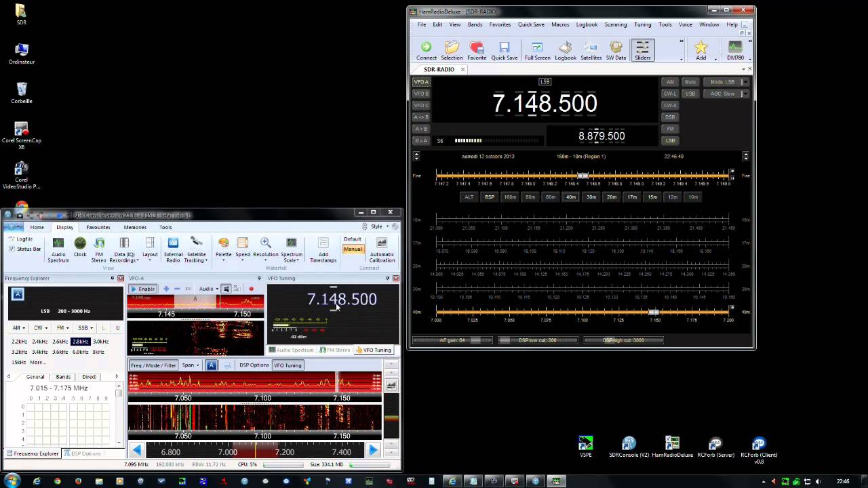Screen dimensions: 868x488
Task: Click the Quick Save disk icon
Action: pos(504,50)
